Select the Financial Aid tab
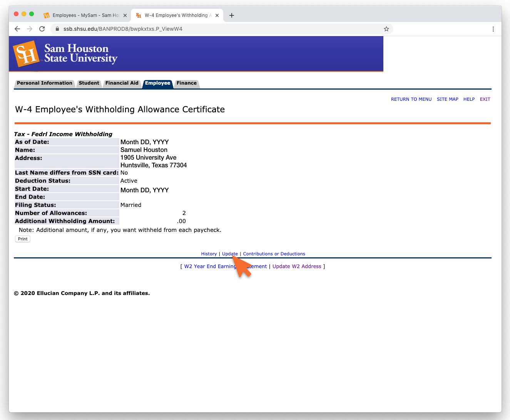Screen dimensions: 510x420 [x=122, y=83]
